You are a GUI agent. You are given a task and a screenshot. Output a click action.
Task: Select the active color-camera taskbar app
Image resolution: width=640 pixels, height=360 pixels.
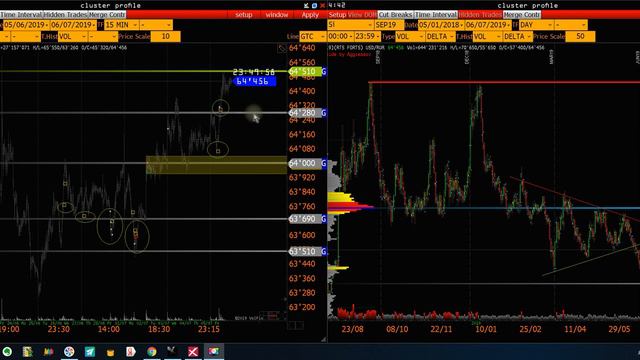point(214,351)
